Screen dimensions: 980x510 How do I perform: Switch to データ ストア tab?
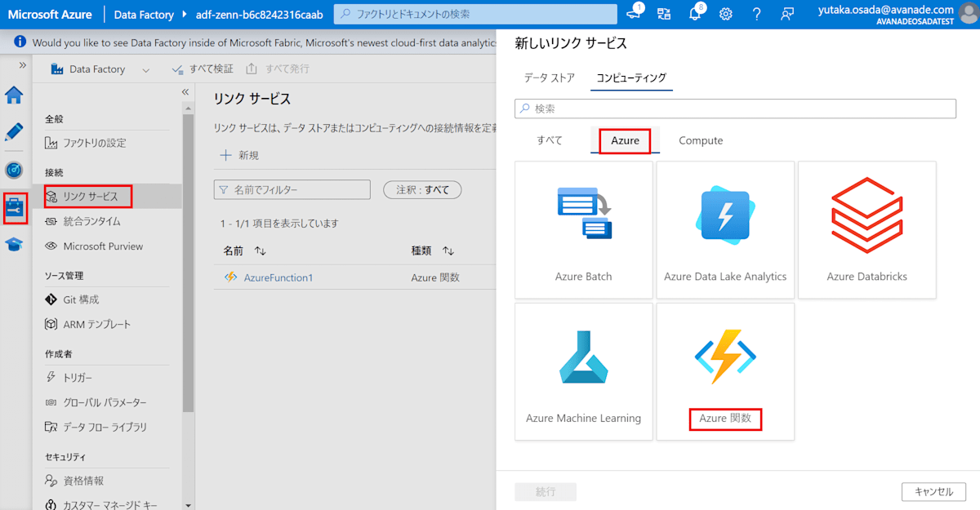coord(550,78)
